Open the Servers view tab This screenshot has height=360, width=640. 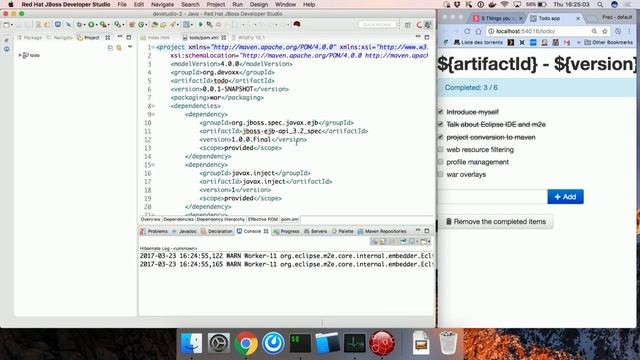(x=316, y=231)
